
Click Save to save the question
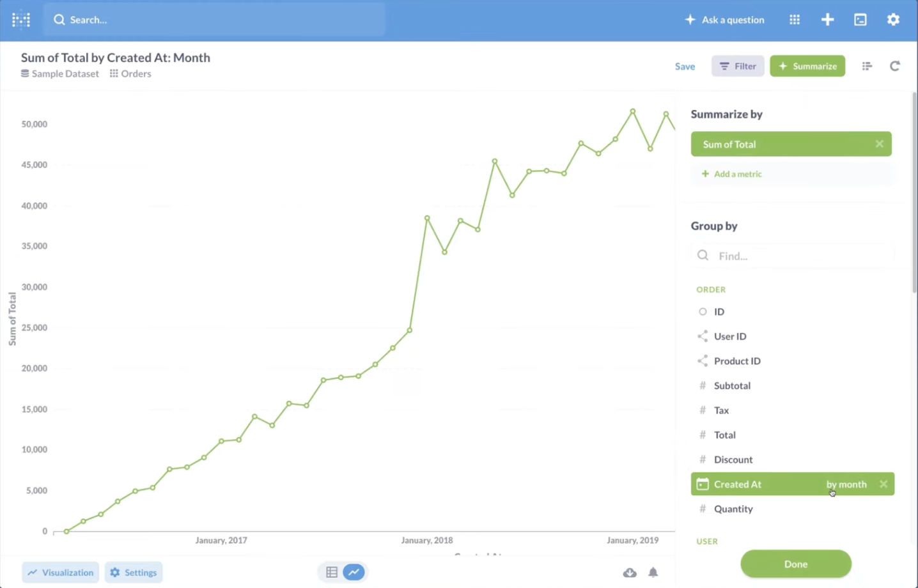[685, 66]
